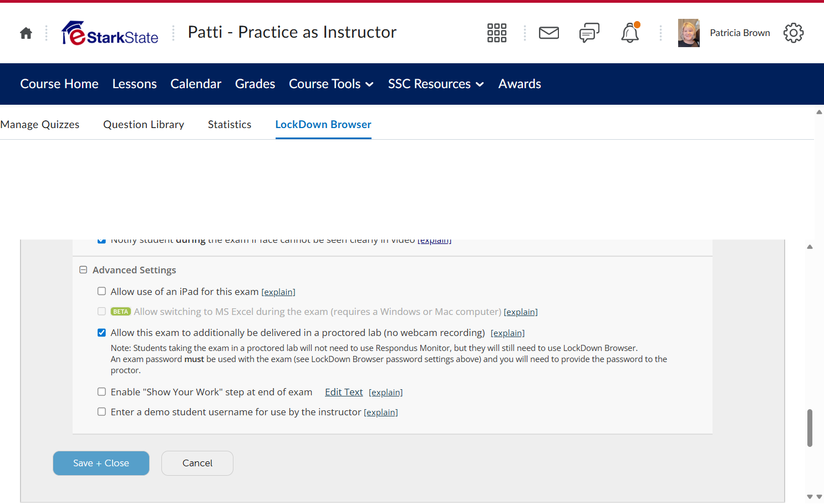
Task: Click Patricia Brown's profile picture
Action: (689, 33)
